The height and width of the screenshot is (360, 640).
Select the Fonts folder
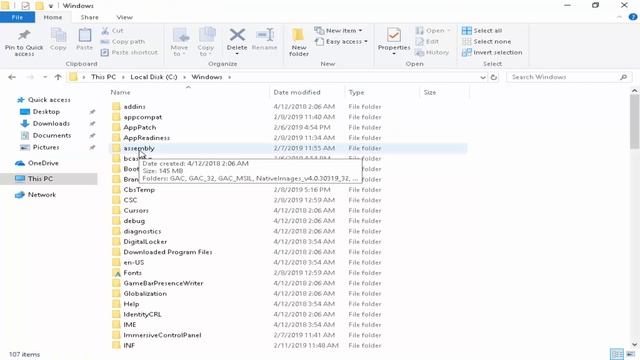[x=132, y=273]
